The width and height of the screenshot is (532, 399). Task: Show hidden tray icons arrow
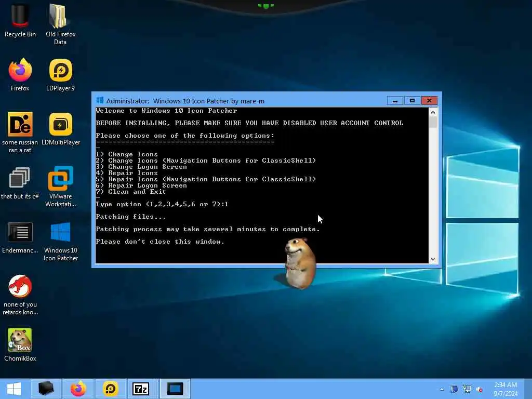[442, 389]
